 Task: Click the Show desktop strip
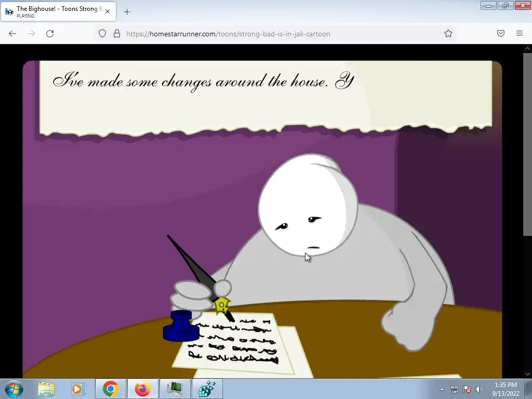[x=528, y=389]
